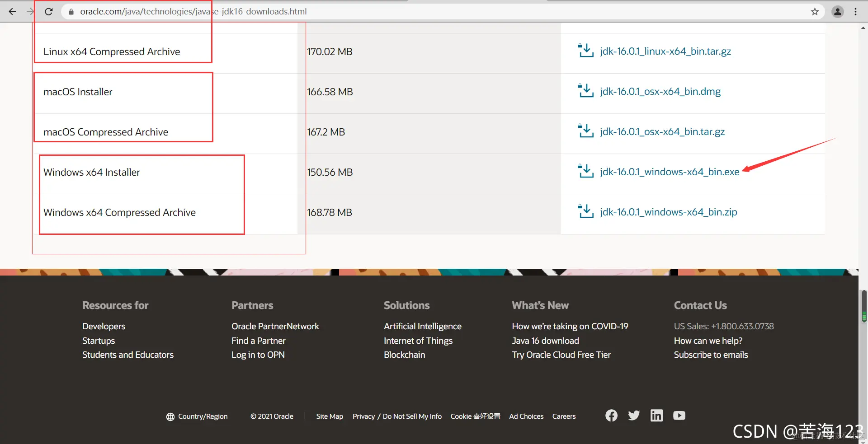Download jdk-16.0.1_linux-x64_bin.tar.gz
This screenshot has width=868, height=444.
665,51
